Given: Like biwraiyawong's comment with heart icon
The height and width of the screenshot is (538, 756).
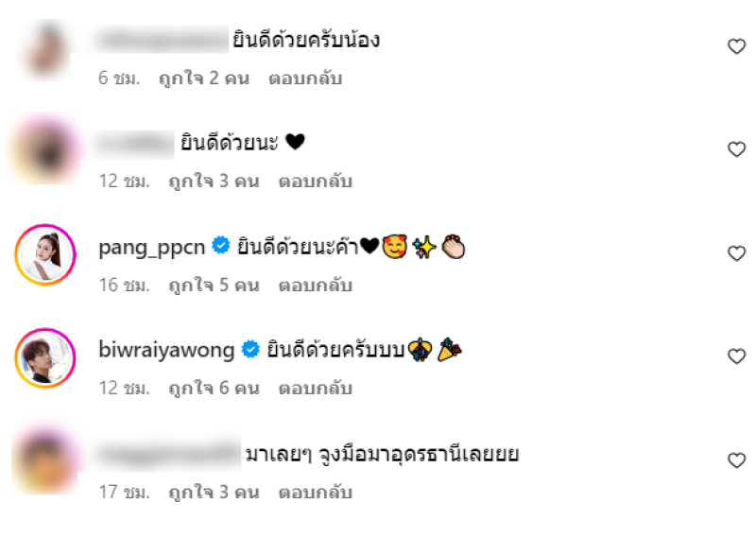Looking at the screenshot, I should (736, 356).
